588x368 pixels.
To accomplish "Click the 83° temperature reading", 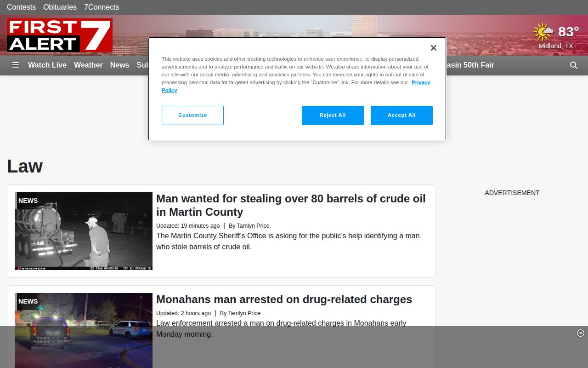I will point(568,32).
